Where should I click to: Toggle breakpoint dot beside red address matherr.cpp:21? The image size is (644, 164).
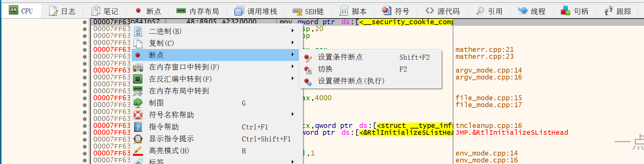[85, 50]
